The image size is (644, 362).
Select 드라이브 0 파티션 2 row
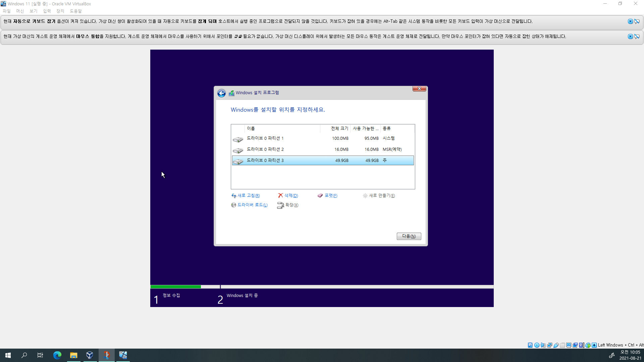(x=322, y=149)
